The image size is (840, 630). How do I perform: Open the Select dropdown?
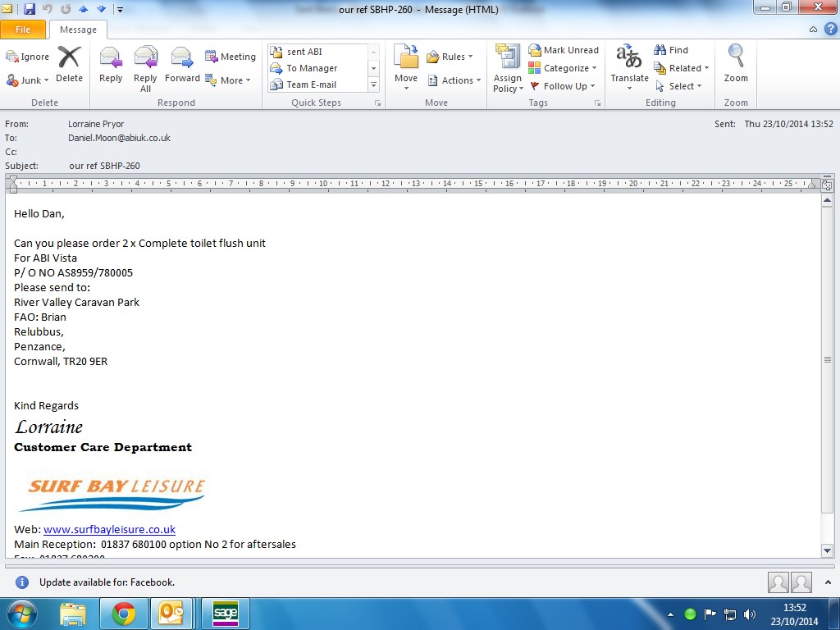tap(678, 86)
